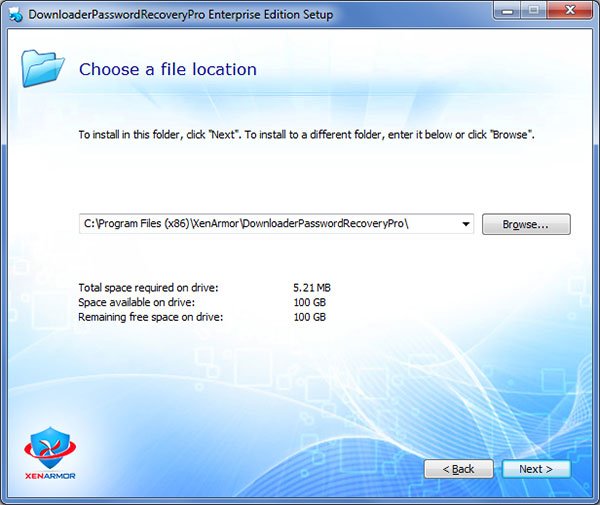This screenshot has width=600, height=505.
Task: Click "Space available on drive:" label
Action: coord(136,303)
